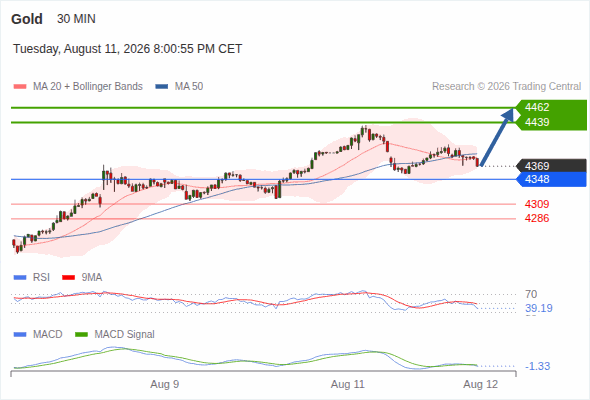Select the 4309 support level label
Image resolution: width=590 pixels, height=400 pixels.
pyautogui.click(x=537, y=204)
